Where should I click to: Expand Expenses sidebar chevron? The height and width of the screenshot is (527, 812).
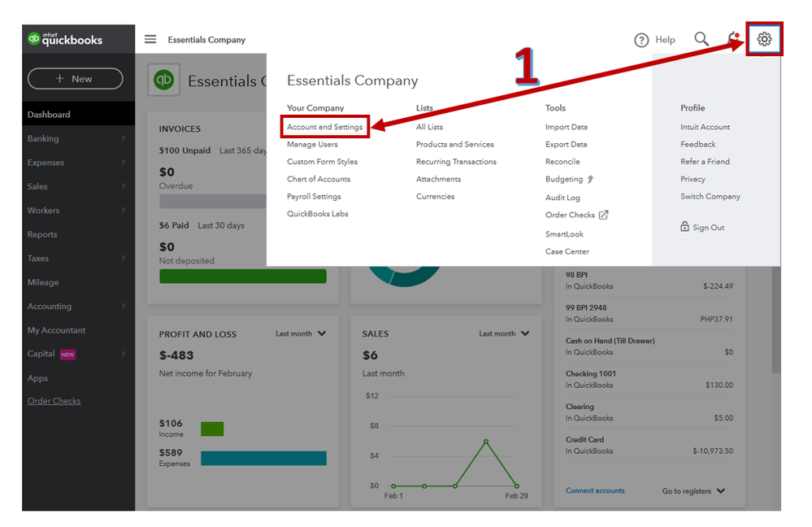coord(124,162)
